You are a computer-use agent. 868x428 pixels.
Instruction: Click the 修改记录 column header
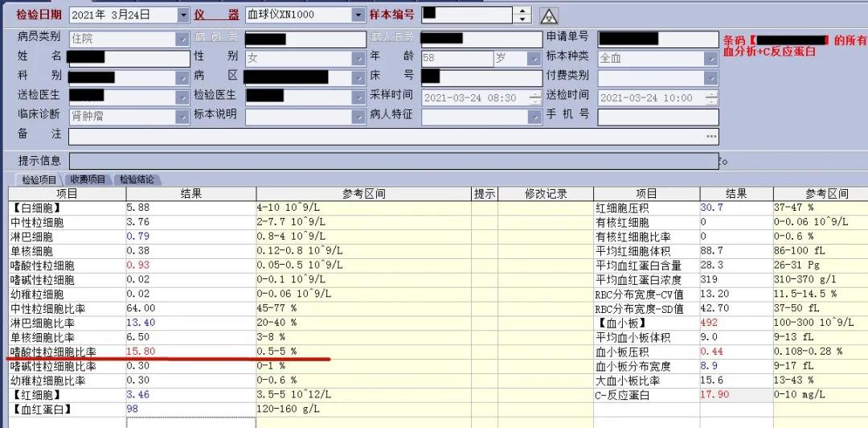[545, 194]
